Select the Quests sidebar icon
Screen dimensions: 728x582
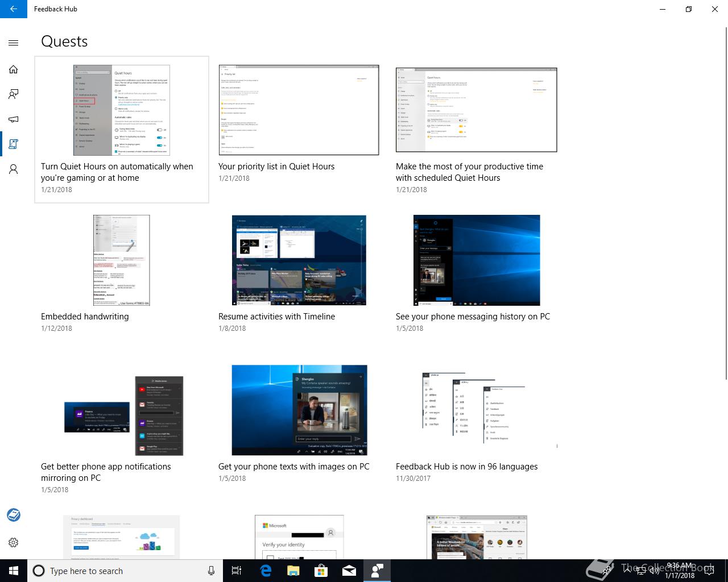click(14, 144)
